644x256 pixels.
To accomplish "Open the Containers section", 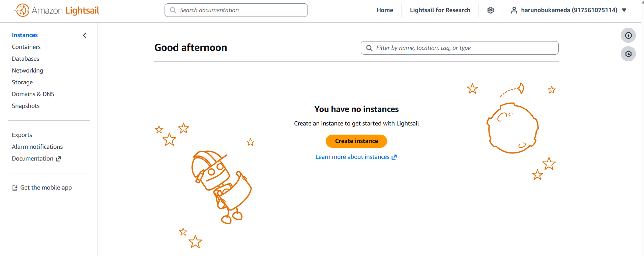I will (26, 47).
